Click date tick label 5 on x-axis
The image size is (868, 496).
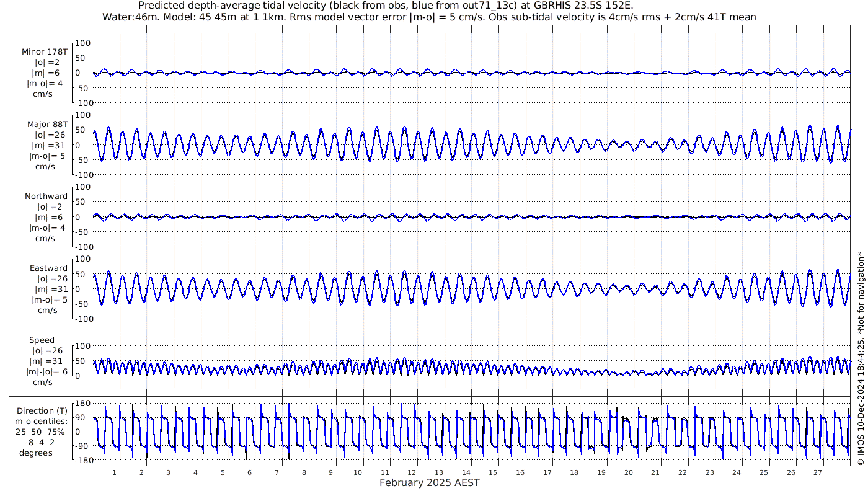pos(223,472)
